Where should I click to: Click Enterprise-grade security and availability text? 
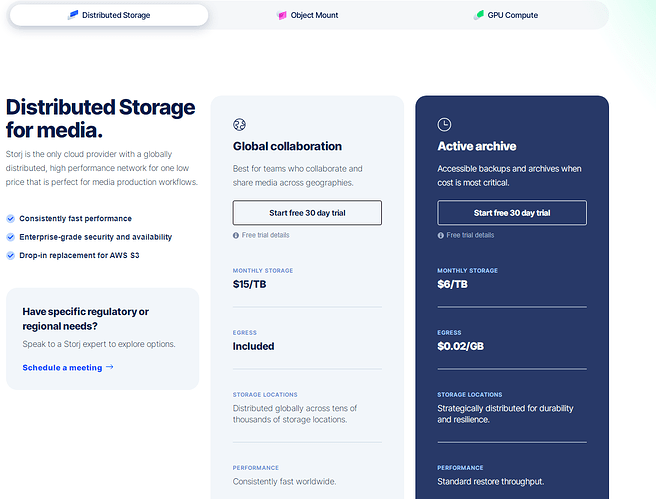click(x=95, y=237)
